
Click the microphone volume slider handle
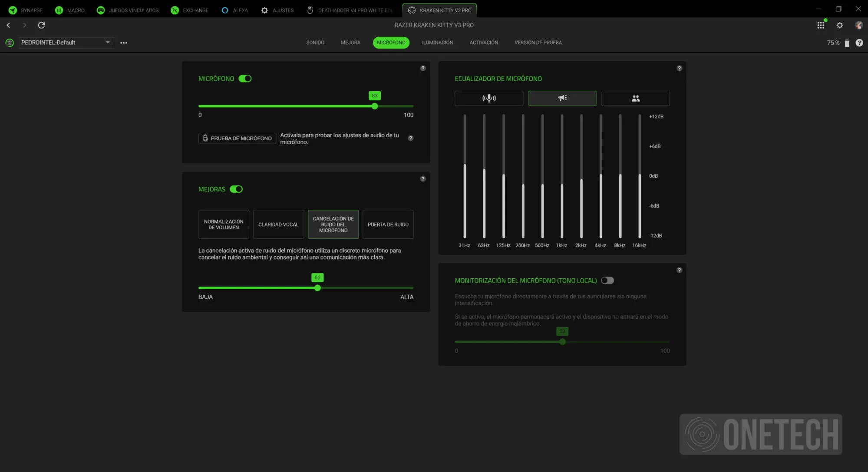pos(375,106)
